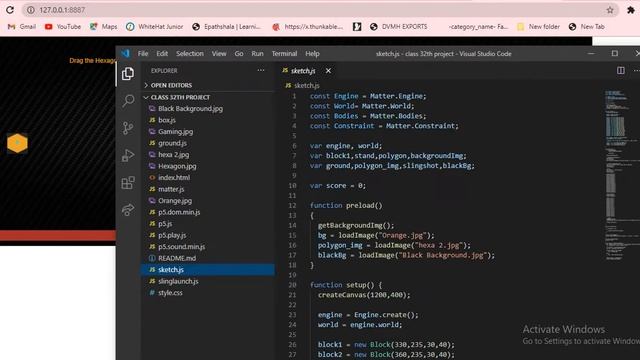Open the Selection menu
The width and height of the screenshot is (640, 360).
pyautogui.click(x=190, y=53)
